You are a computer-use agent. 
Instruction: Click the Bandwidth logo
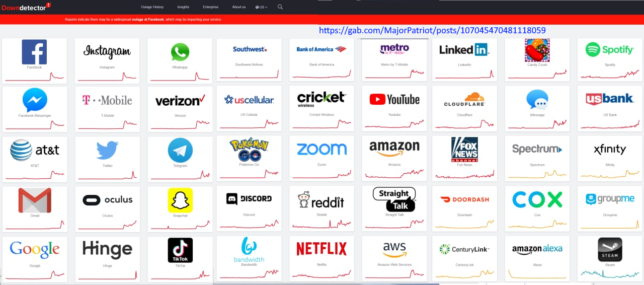tap(250, 250)
